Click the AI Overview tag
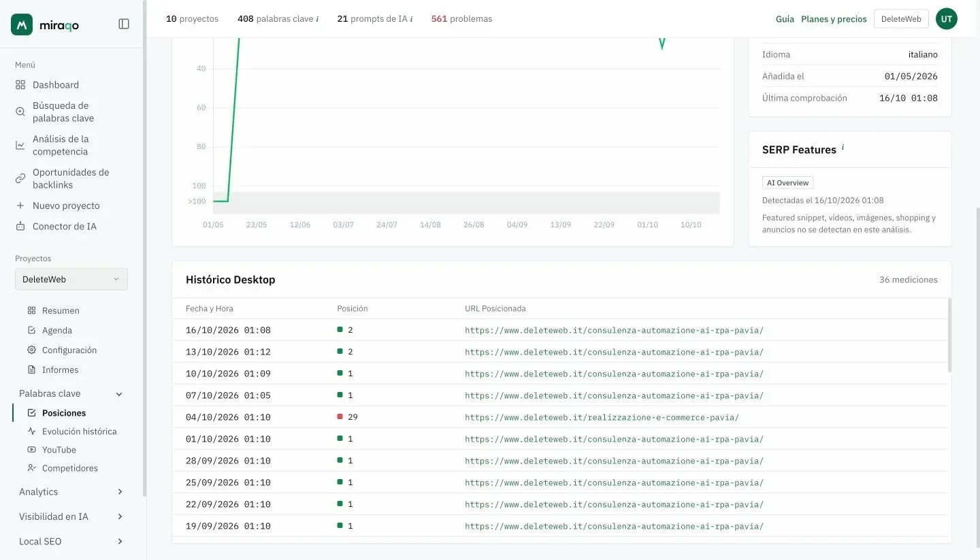The image size is (980, 560). coord(787,183)
